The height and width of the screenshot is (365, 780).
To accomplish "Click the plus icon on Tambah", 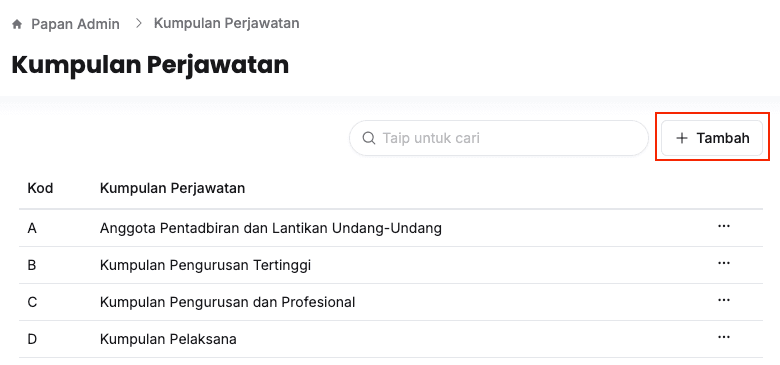I will tap(682, 138).
